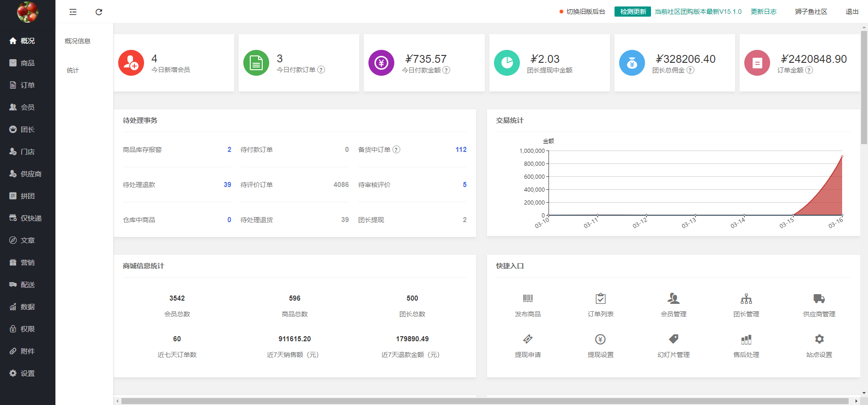Open 拼团 sidebar menu
868x405 pixels.
28,196
